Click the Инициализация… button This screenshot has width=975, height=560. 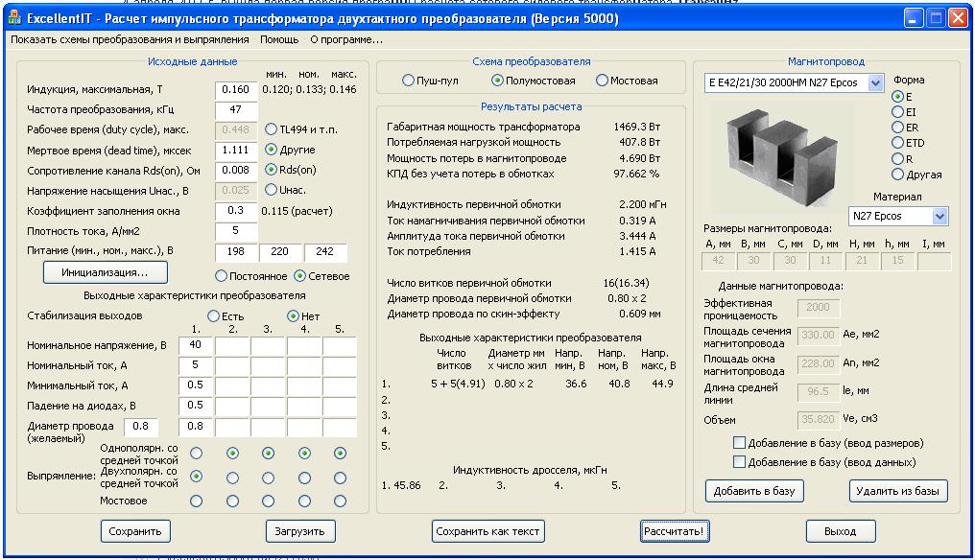[106, 272]
